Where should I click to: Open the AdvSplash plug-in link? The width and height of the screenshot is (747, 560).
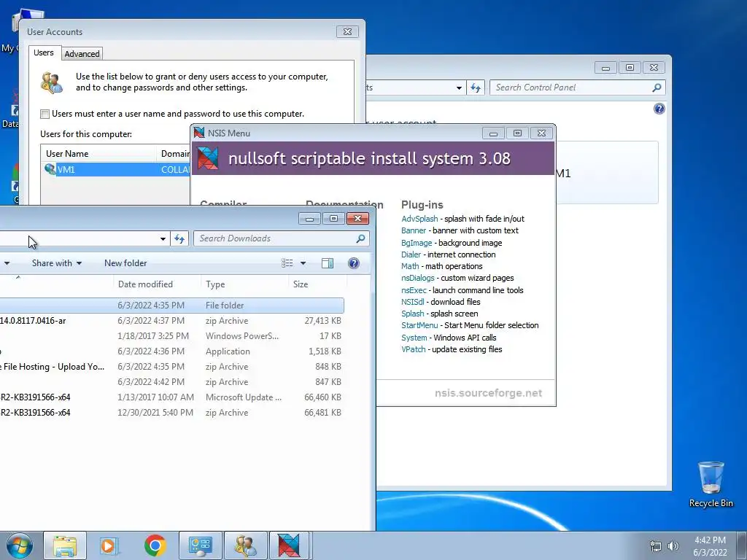click(x=419, y=219)
